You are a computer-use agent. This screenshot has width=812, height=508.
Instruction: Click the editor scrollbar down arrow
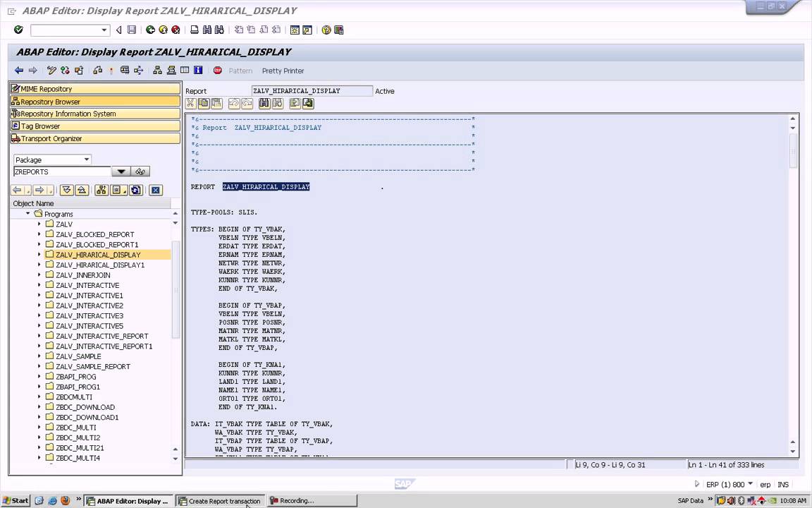pos(793,451)
